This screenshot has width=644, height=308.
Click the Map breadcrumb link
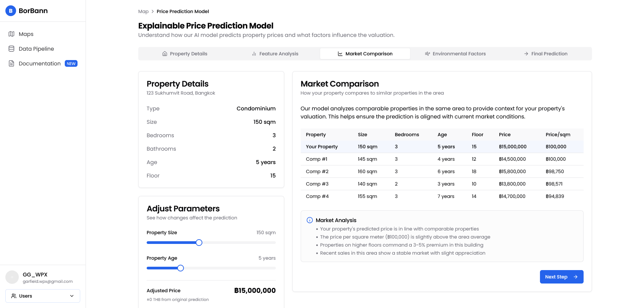point(143,11)
